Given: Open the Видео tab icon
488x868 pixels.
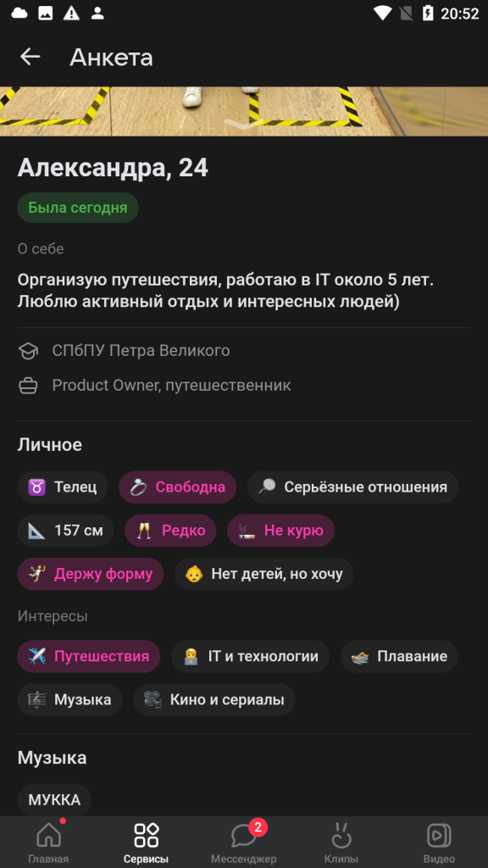Looking at the screenshot, I should coord(440,835).
